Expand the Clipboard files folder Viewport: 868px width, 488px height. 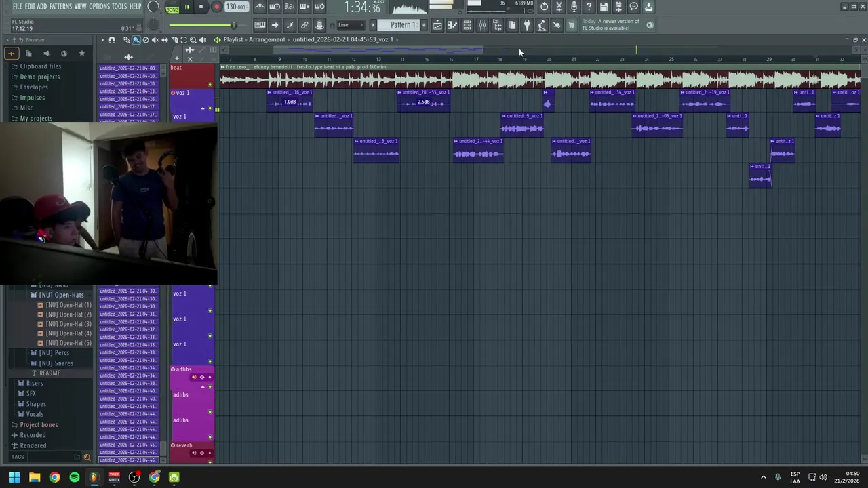[41, 66]
